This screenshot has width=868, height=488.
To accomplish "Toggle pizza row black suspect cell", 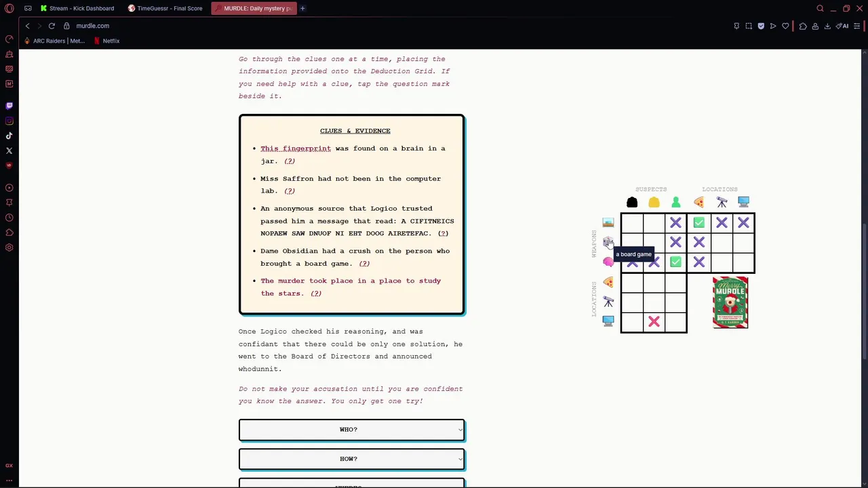I will point(632,283).
